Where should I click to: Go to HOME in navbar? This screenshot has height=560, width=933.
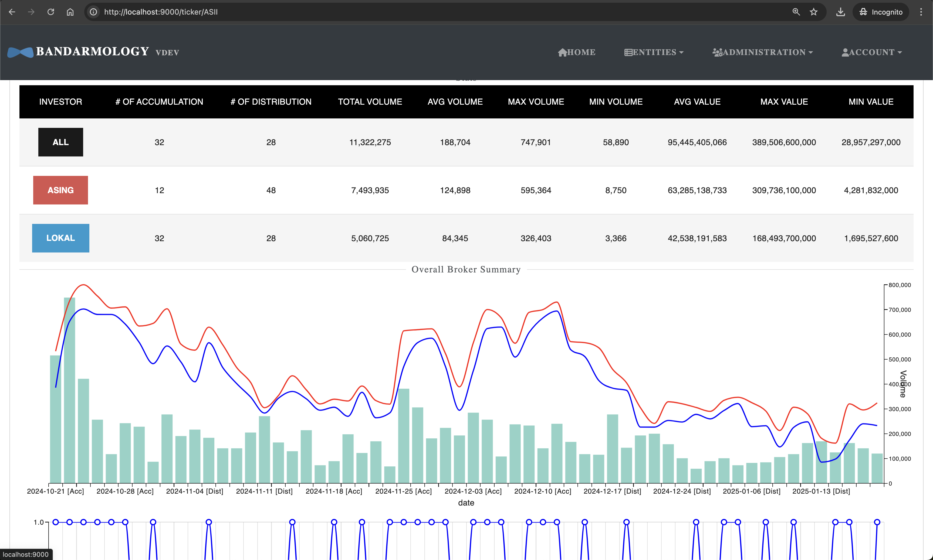(577, 52)
